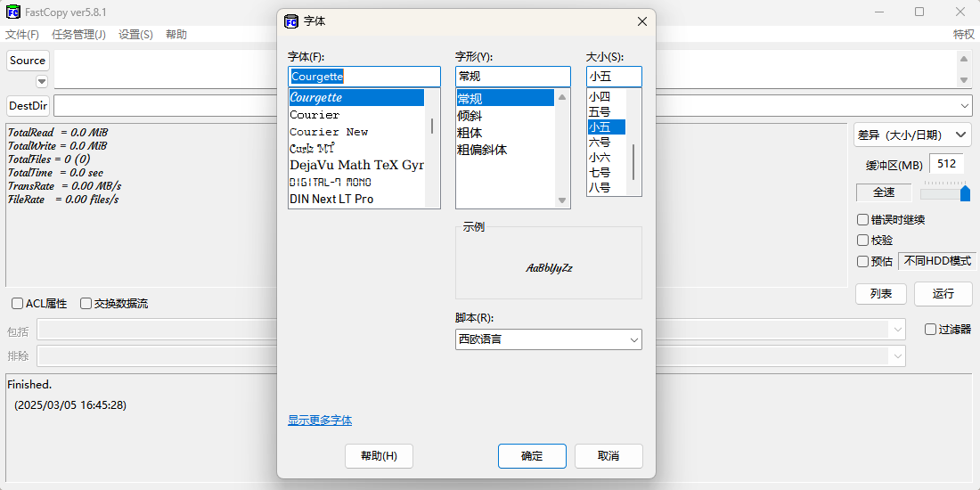980x490 pixels.
Task: Open the 任务管理(J) menu
Action: click(x=78, y=35)
